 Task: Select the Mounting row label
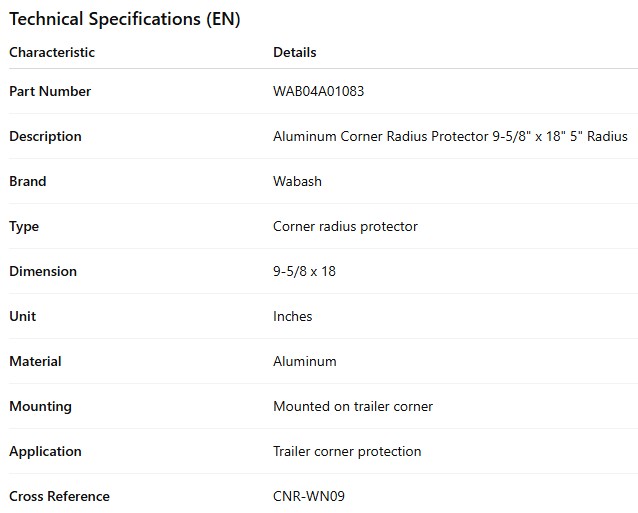[x=40, y=406]
